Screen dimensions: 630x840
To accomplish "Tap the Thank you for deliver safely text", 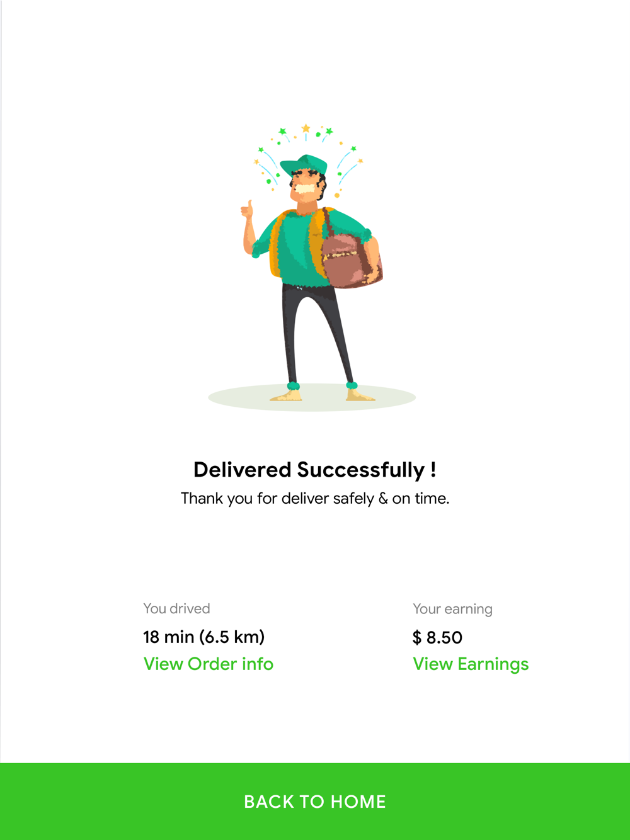I will point(315,499).
